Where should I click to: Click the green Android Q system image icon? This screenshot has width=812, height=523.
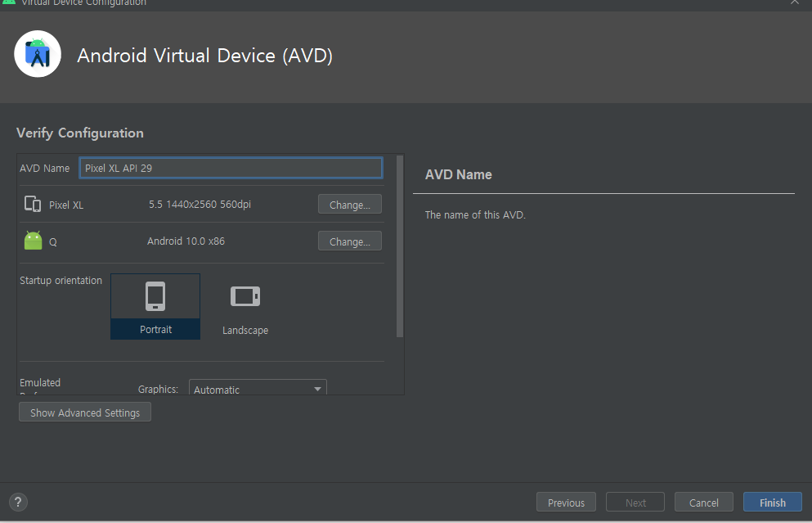[x=34, y=241]
